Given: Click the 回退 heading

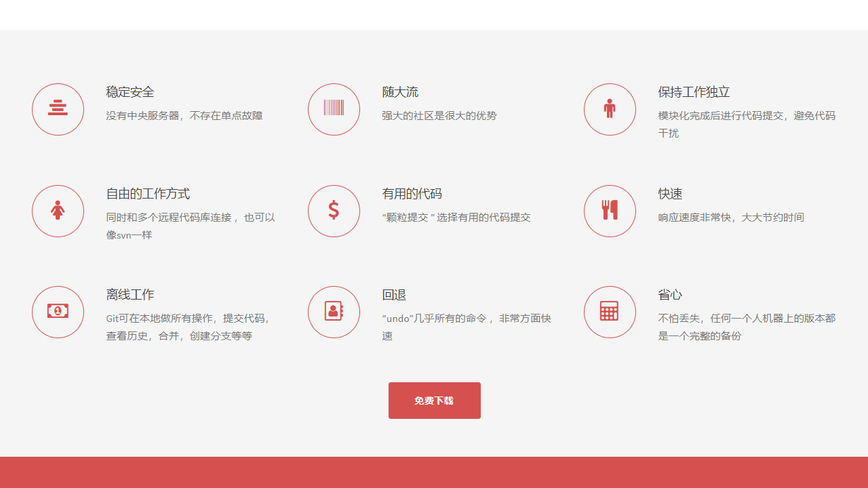Looking at the screenshot, I should (x=395, y=295).
